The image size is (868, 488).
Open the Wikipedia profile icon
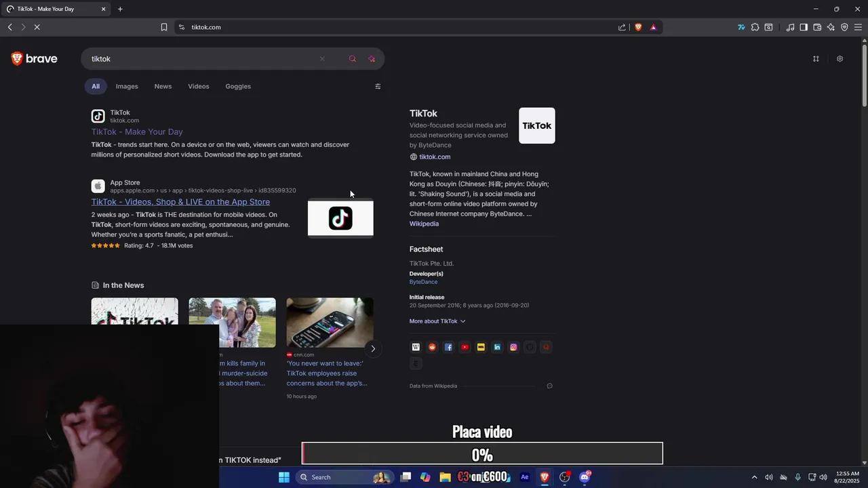tap(416, 347)
